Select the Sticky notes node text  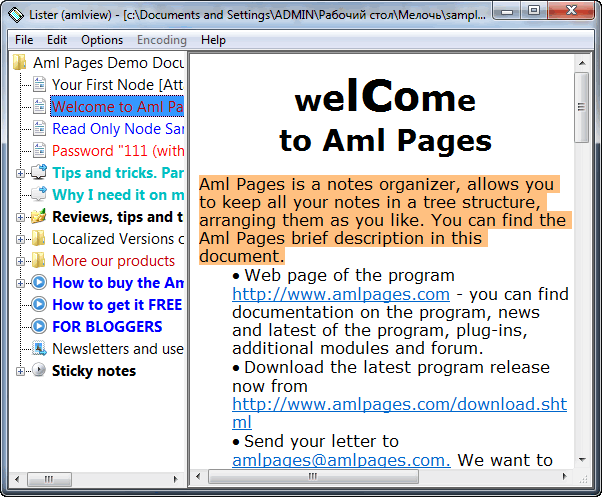tap(94, 370)
